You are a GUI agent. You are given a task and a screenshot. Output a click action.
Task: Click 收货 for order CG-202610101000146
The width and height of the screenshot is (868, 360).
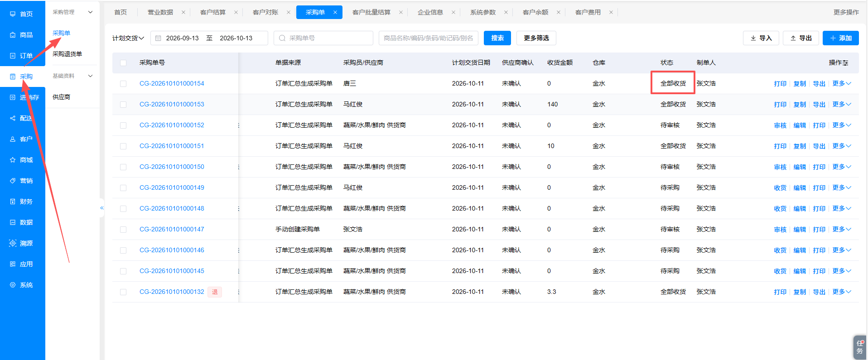pos(780,250)
